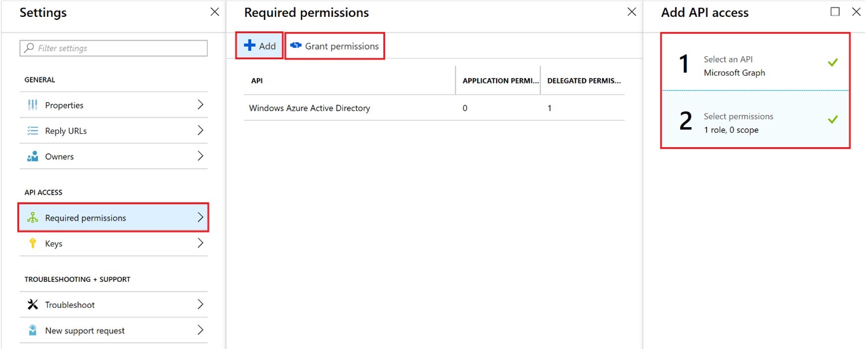Image resolution: width=868 pixels, height=349 pixels.
Task: Click the Grant permissions handshake icon
Action: click(x=296, y=46)
